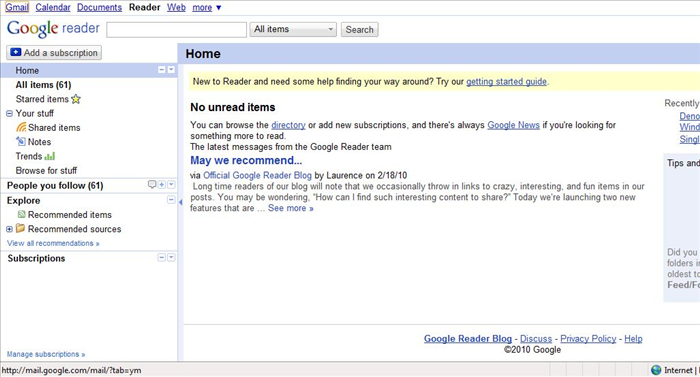Open Trends in the sidebar
Viewport: 700px width, 377px height.
(x=29, y=156)
